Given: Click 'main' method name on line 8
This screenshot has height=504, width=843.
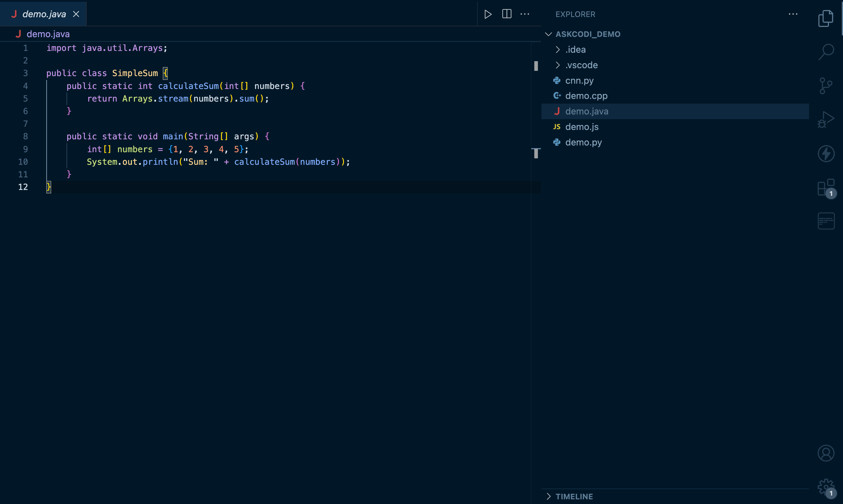Looking at the screenshot, I should (173, 136).
